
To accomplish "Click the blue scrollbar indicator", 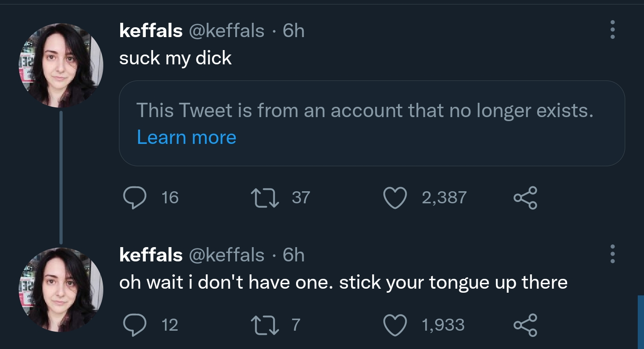I will tap(640, 322).
